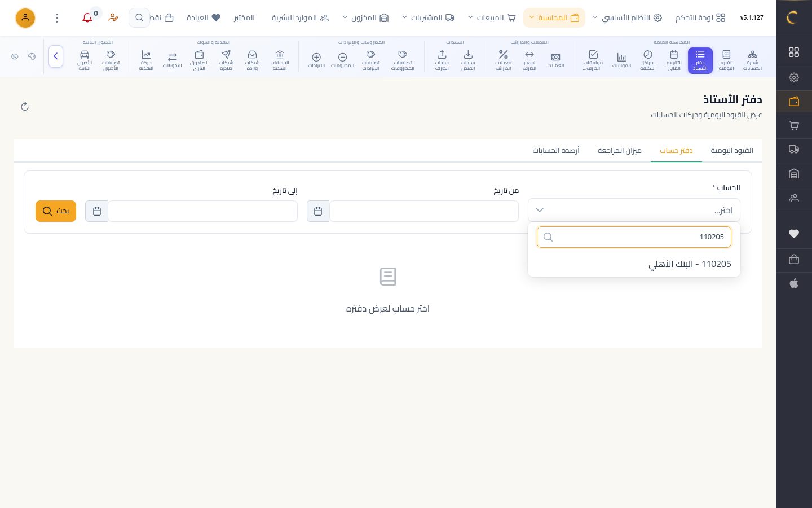
Task: Open سندات الصرف payment vouchers
Action: click(442, 60)
